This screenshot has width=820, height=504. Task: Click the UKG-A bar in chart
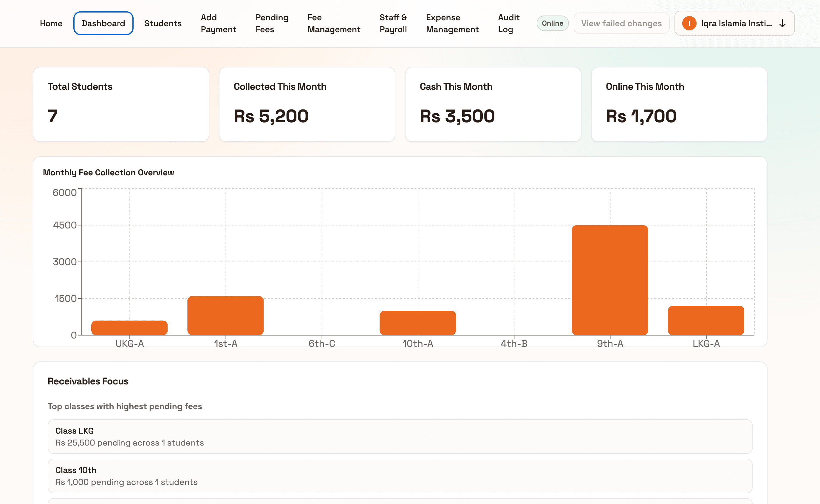tap(129, 328)
